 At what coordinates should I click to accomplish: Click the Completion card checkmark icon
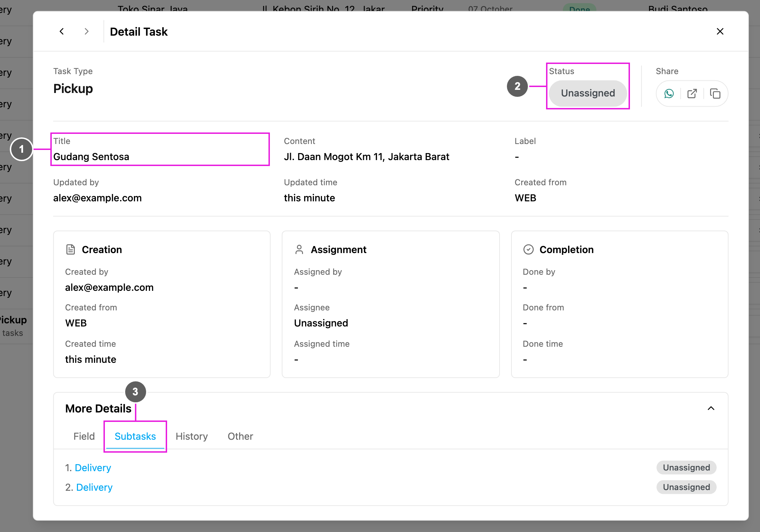528,250
